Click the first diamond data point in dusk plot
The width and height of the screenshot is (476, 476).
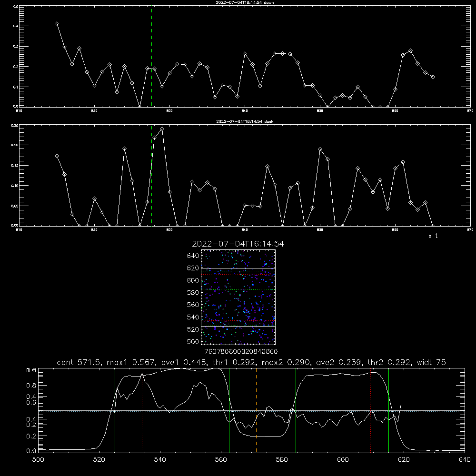(x=57, y=156)
